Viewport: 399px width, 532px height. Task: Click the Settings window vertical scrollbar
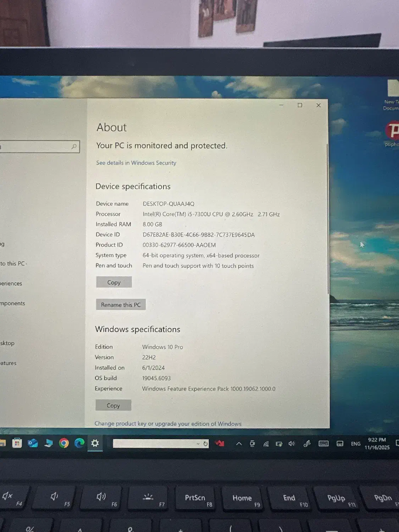click(x=327, y=218)
